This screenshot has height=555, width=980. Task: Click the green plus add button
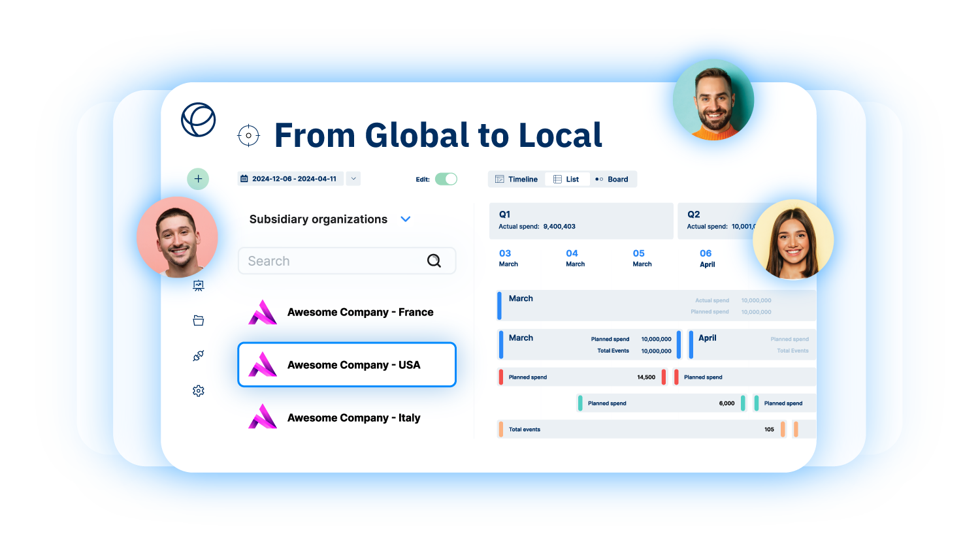pyautogui.click(x=198, y=179)
